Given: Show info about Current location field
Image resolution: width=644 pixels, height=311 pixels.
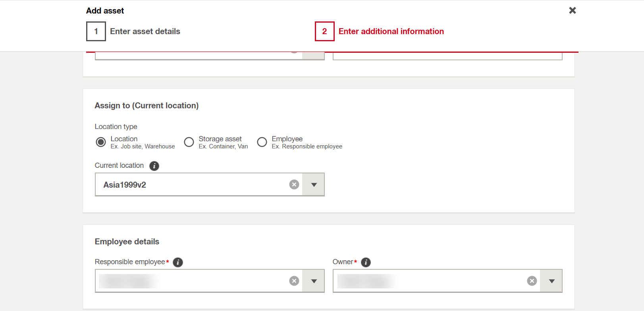Looking at the screenshot, I should pos(154,166).
